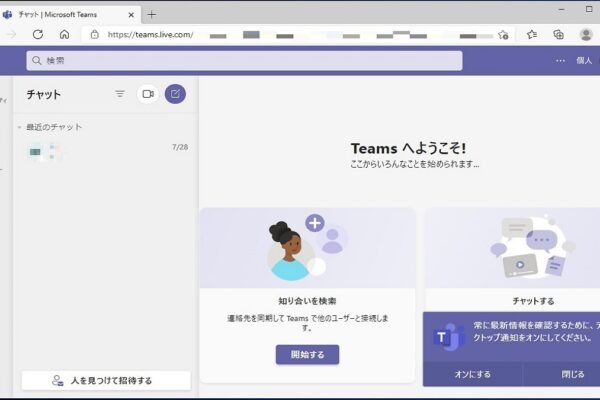
Task: Open the browser Favorites list icon
Action: 532,34
